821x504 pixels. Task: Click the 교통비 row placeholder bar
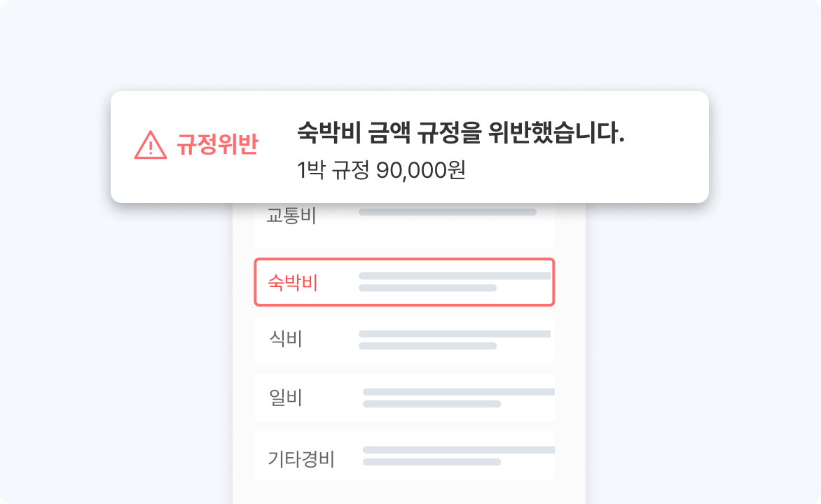pyautogui.click(x=448, y=212)
